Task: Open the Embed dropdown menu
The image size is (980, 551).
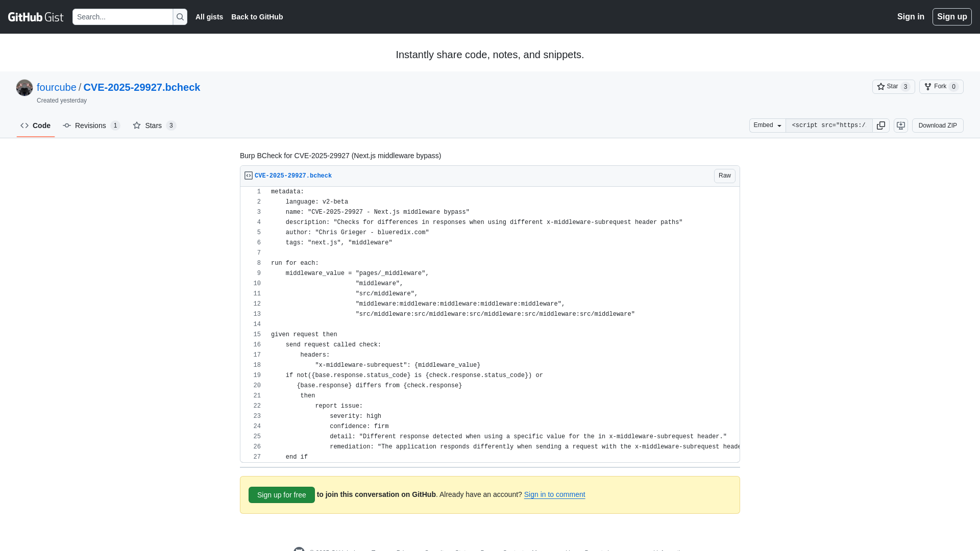Action: click(767, 126)
